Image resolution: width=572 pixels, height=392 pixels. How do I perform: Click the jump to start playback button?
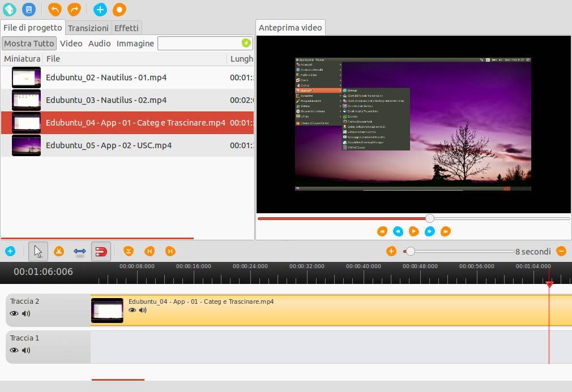point(382,231)
